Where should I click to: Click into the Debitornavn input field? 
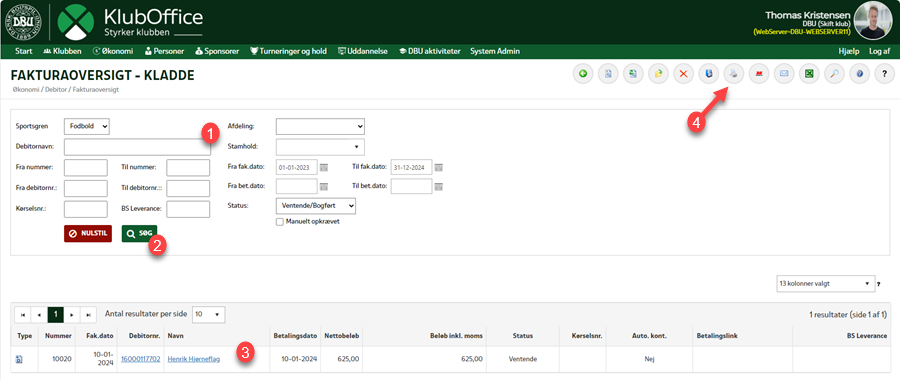137,147
